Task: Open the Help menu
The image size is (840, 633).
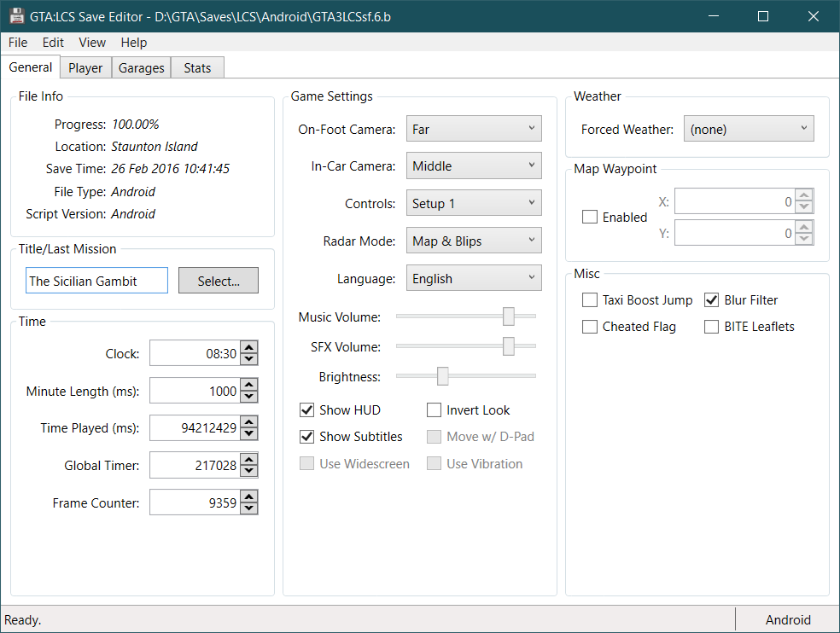Action: pyautogui.click(x=133, y=43)
